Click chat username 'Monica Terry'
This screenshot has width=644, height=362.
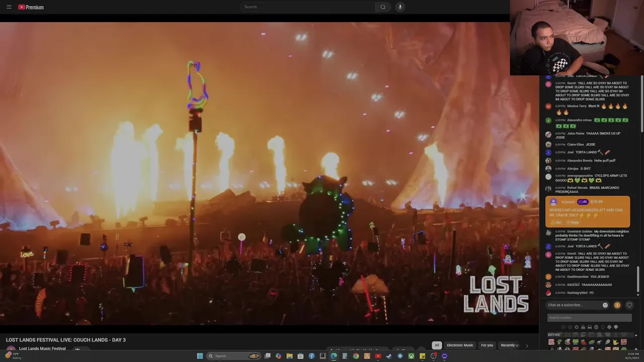[577, 106]
